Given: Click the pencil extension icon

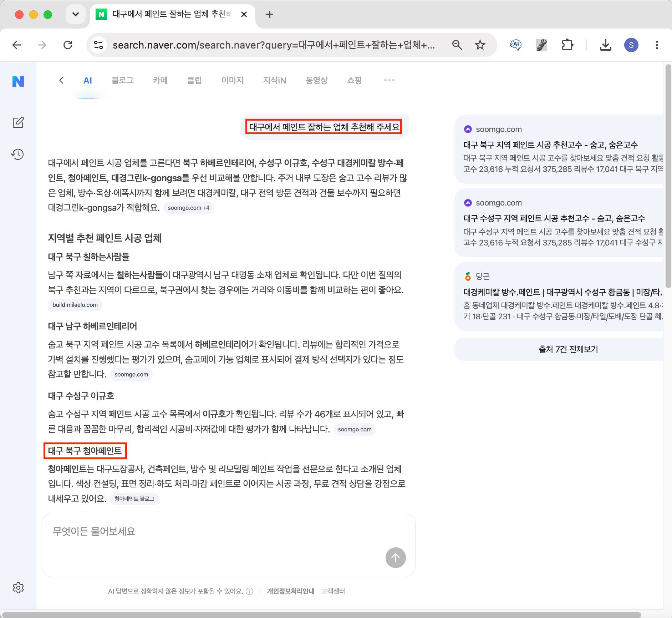Looking at the screenshot, I should 541,45.
